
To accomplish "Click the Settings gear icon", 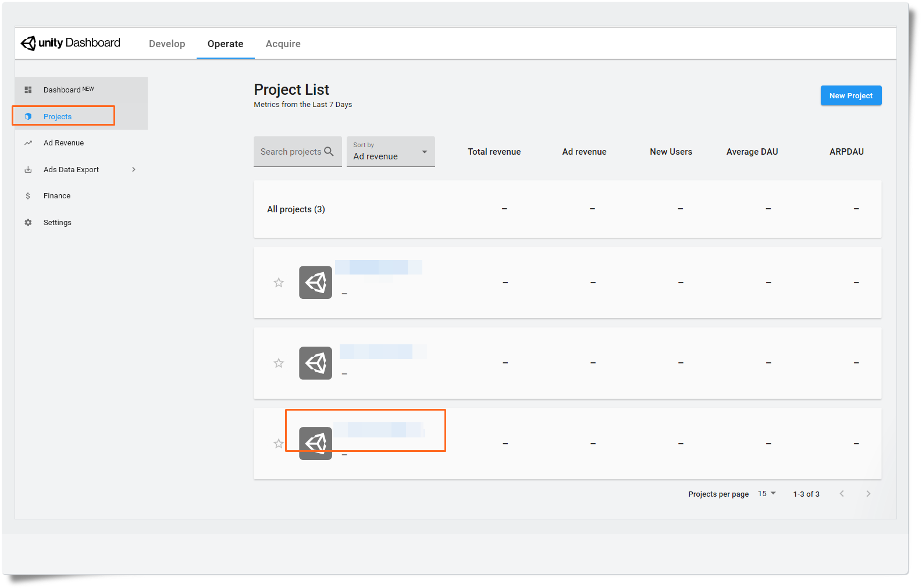I will (x=28, y=223).
